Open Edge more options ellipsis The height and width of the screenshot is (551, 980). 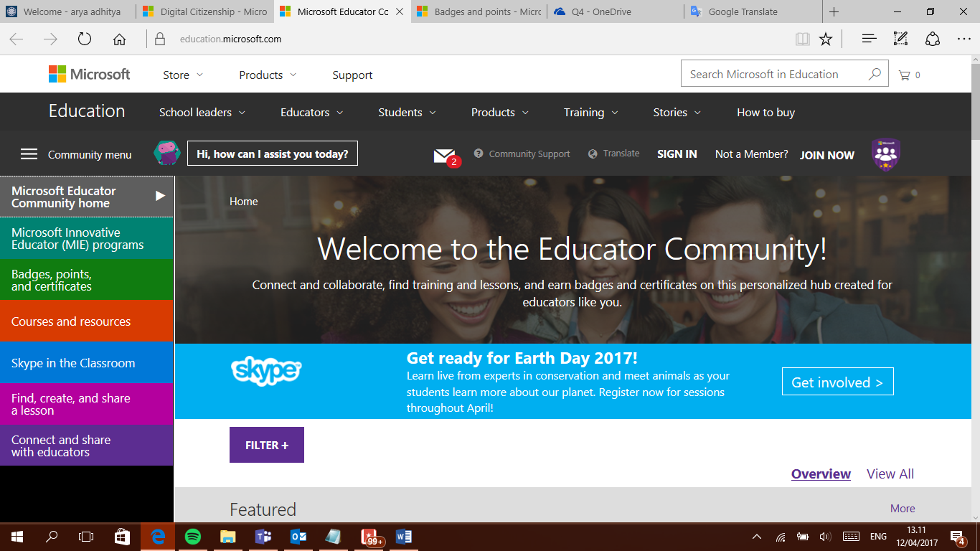point(963,39)
